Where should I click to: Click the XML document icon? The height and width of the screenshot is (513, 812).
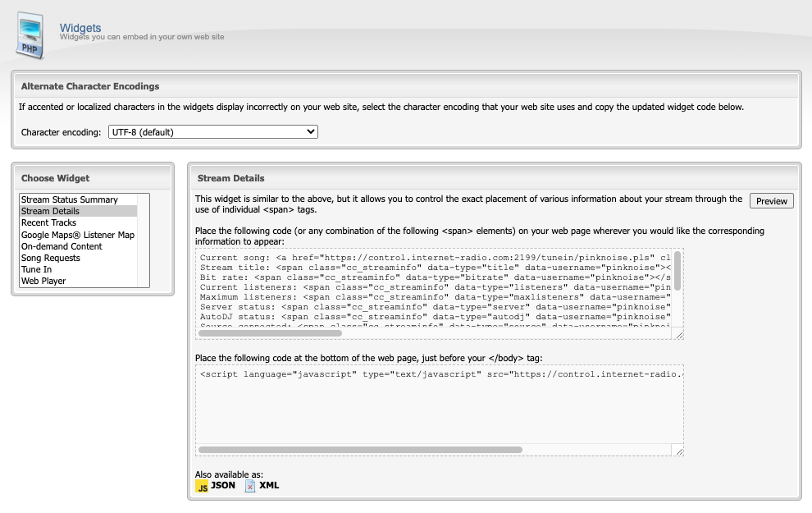coord(250,486)
